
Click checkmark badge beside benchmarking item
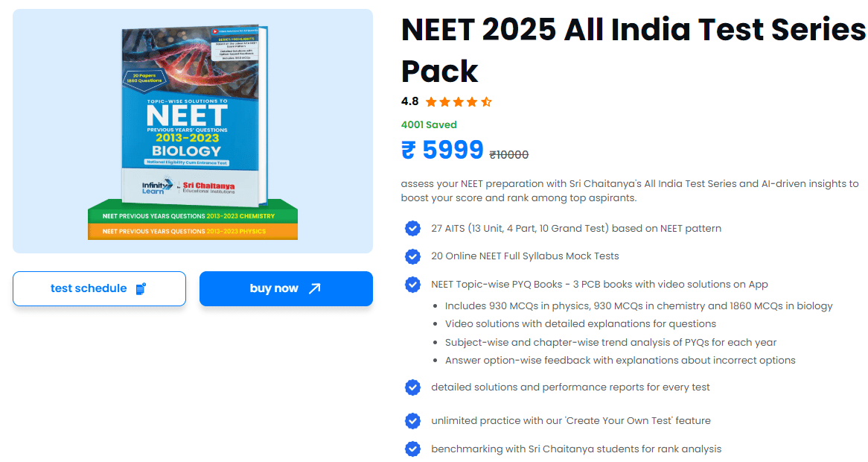[x=412, y=449]
